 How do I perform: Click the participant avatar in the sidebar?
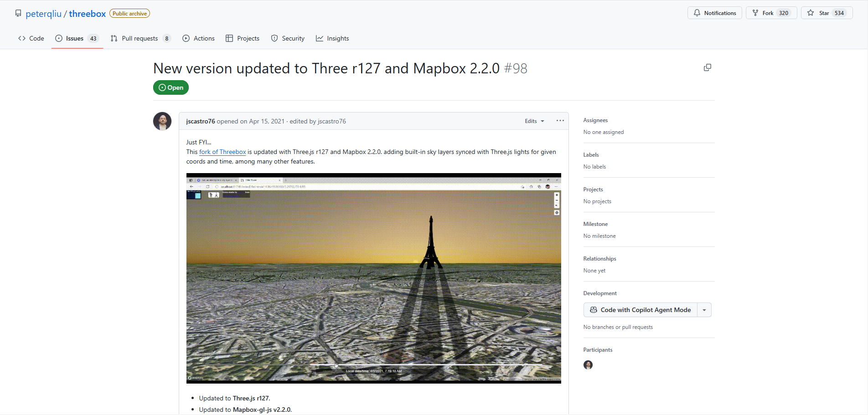click(588, 365)
